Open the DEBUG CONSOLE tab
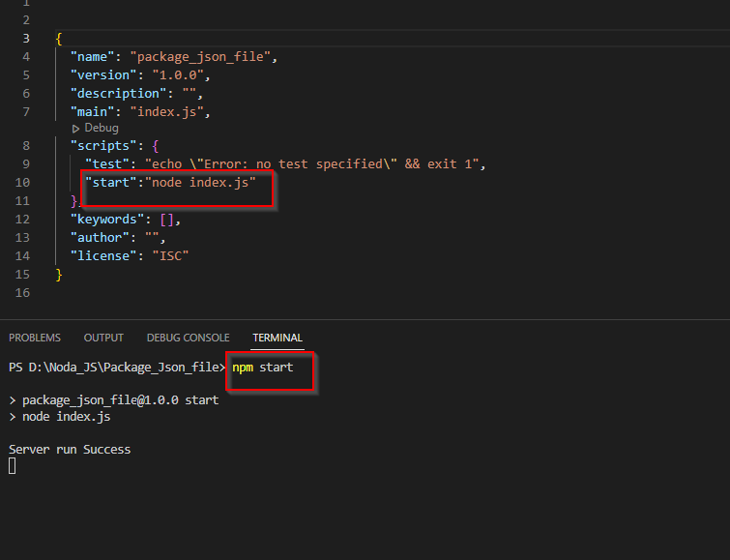This screenshot has width=730, height=560. 189,338
